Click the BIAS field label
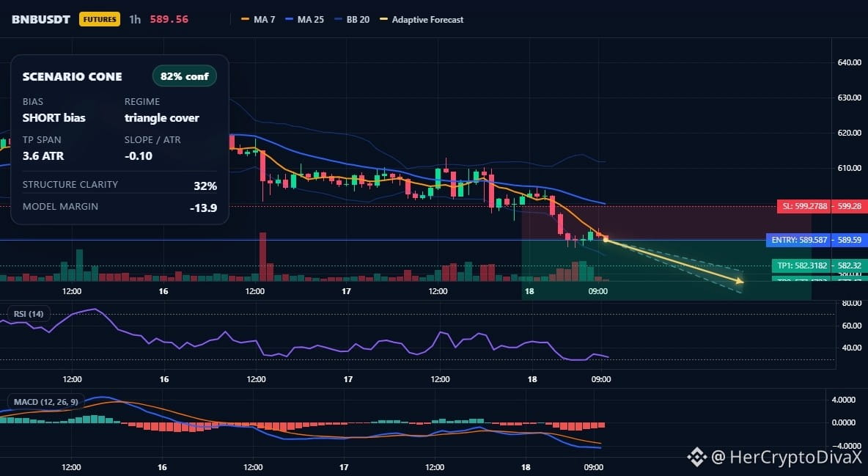This screenshot has height=476, width=868. tap(33, 102)
